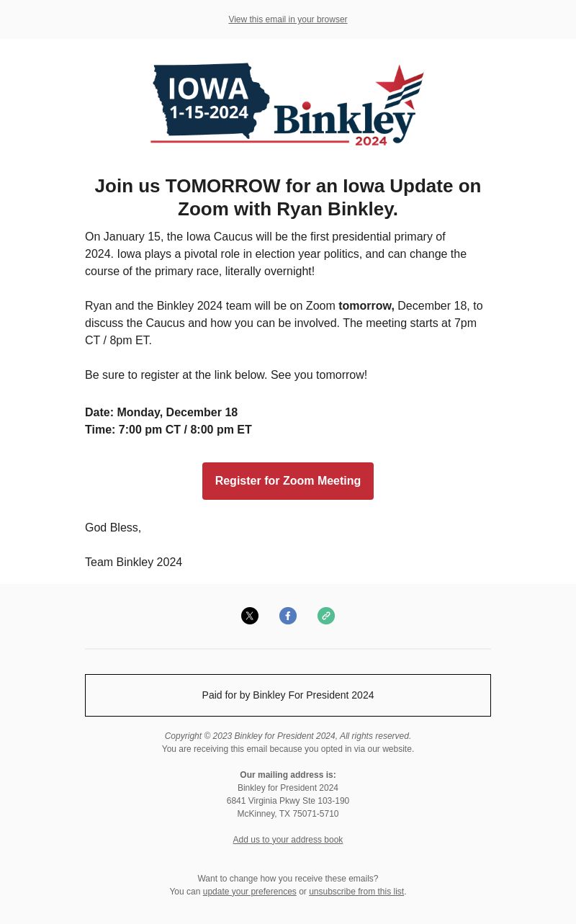Open 'View this email in your browser'
This screenshot has height=924, width=576.
[x=288, y=19]
